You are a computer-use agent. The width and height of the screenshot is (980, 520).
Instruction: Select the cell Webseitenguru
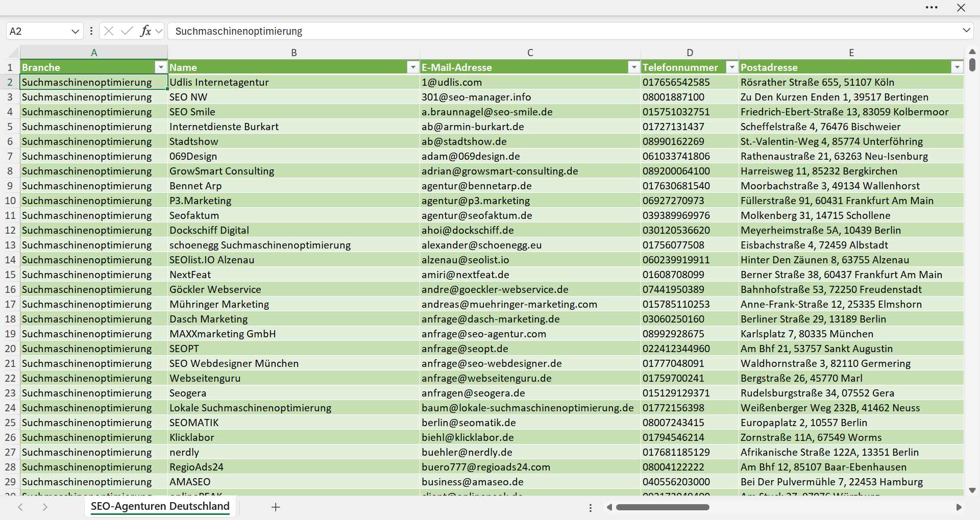pos(293,378)
